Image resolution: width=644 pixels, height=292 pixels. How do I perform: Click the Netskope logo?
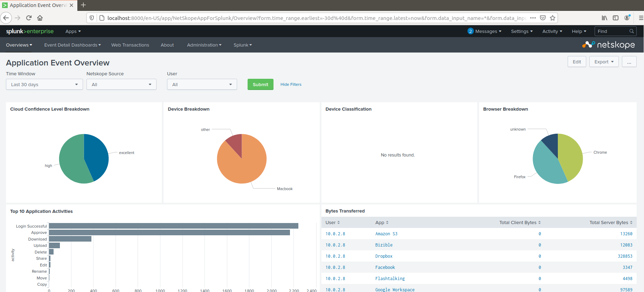coord(609,45)
